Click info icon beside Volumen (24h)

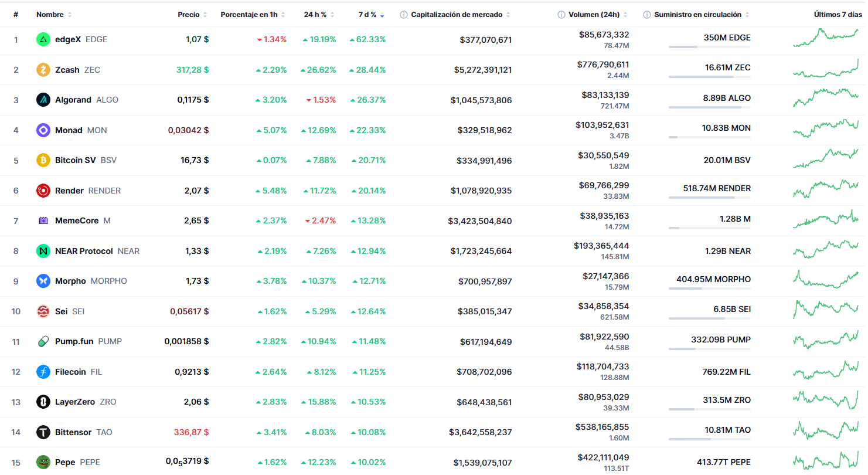pos(561,15)
